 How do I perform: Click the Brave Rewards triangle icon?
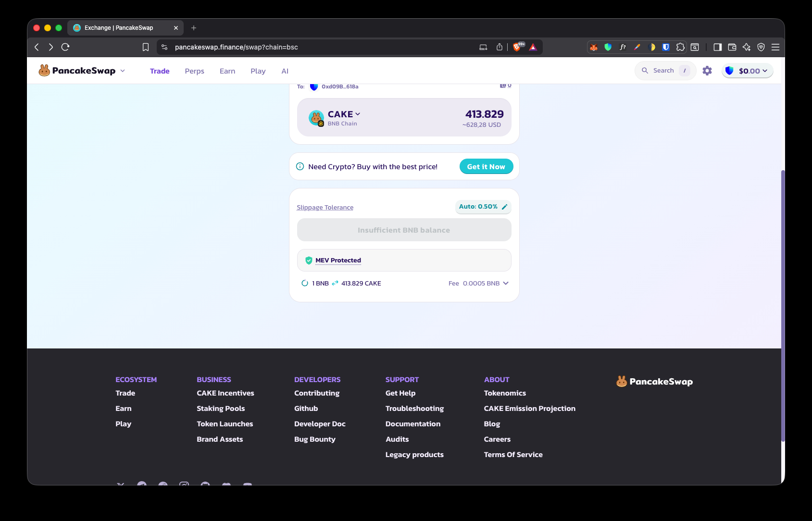[533, 47]
